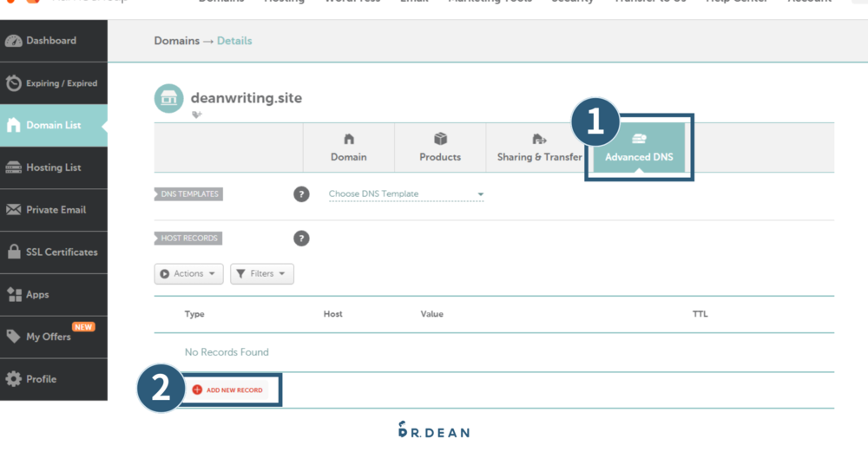Click the Dashboard gauge icon in sidebar
This screenshot has height=452, width=868.
pos(14,41)
